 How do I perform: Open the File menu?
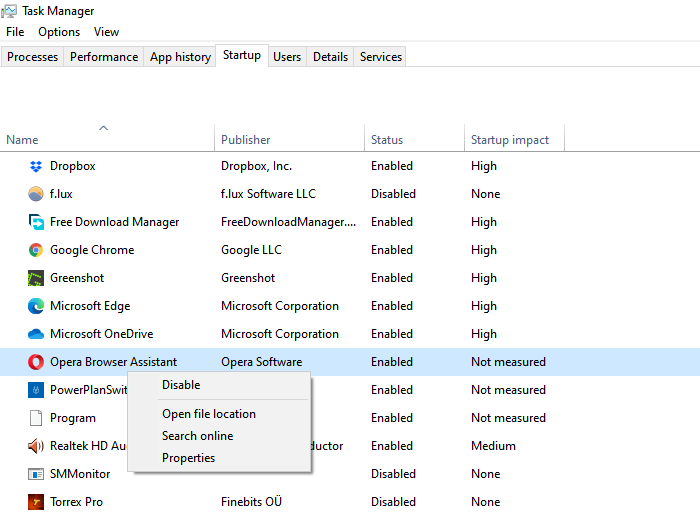click(15, 32)
